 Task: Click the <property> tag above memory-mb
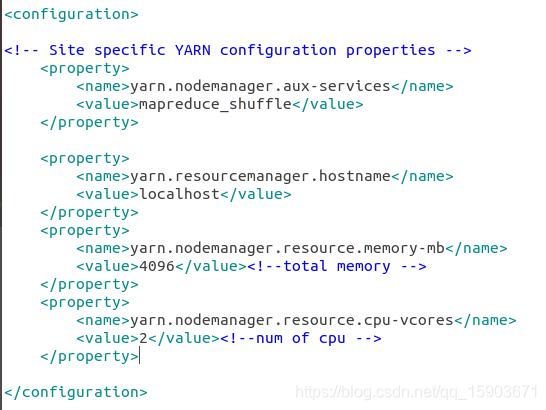coord(85,231)
